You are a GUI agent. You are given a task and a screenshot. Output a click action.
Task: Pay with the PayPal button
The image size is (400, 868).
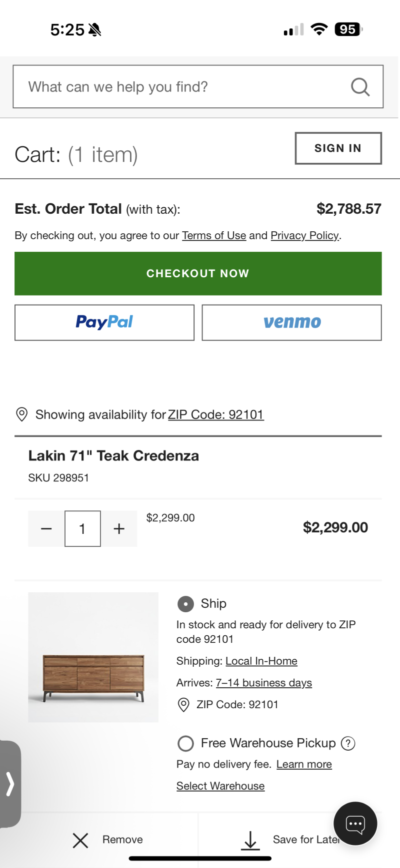tap(104, 323)
